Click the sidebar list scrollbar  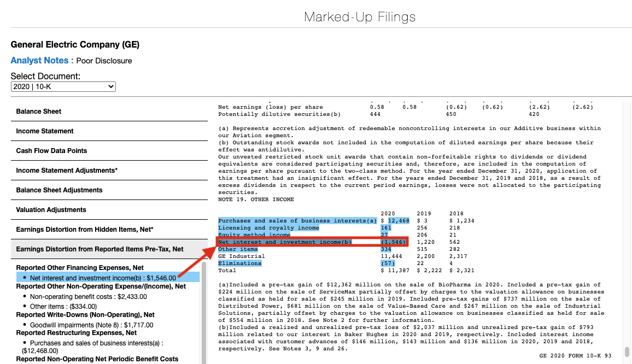tap(203, 313)
